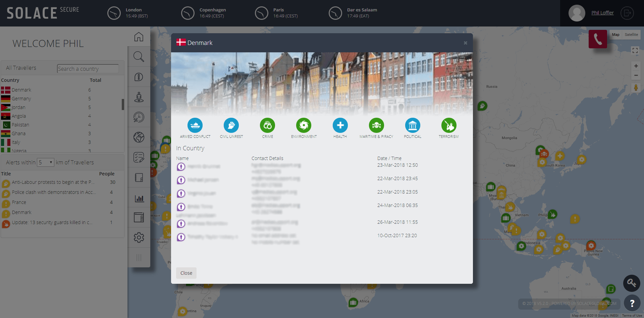644x318 pixels.
Task: Click the Close button in Denmark dialog
Action: [x=186, y=273]
